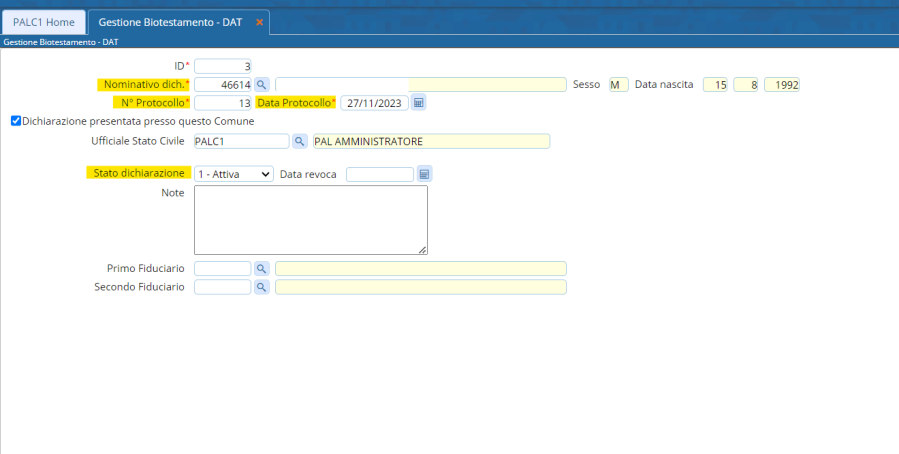
Task: Open calendar picker for Data Protocollo
Action: [419, 103]
